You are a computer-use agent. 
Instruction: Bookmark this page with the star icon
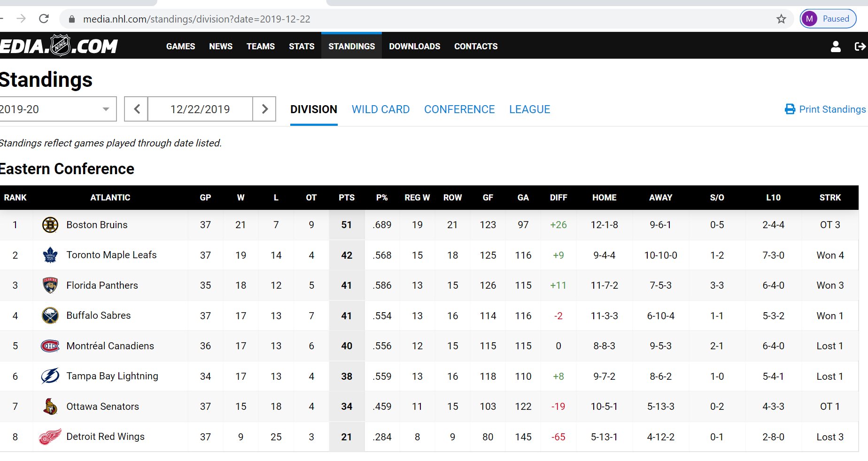click(x=781, y=19)
